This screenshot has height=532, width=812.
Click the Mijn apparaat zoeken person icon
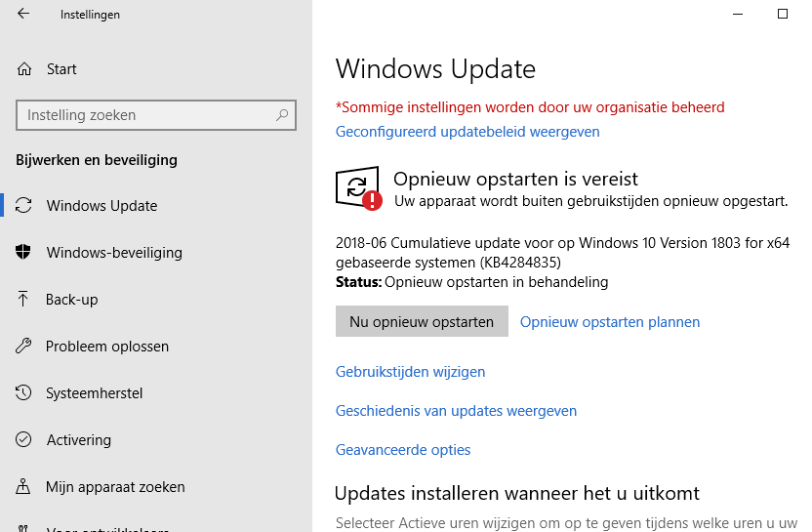tap(24, 487)
